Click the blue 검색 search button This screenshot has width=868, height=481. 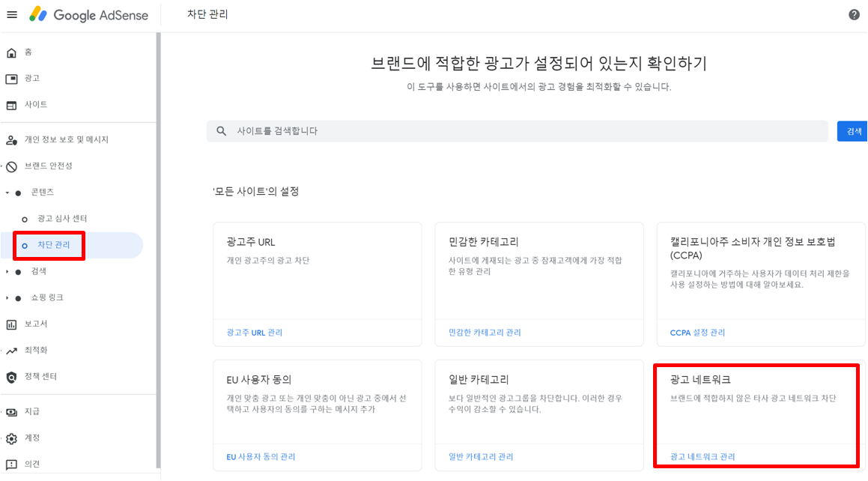click(x=852, y=130)
